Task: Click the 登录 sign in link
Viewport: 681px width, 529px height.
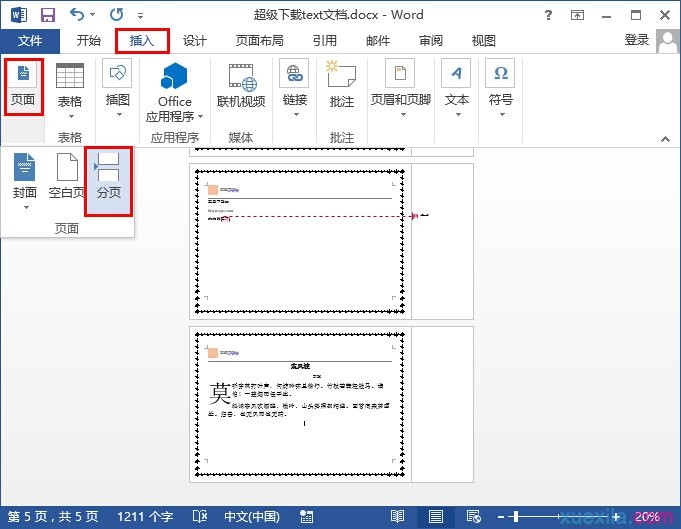Action: [637, 40]
